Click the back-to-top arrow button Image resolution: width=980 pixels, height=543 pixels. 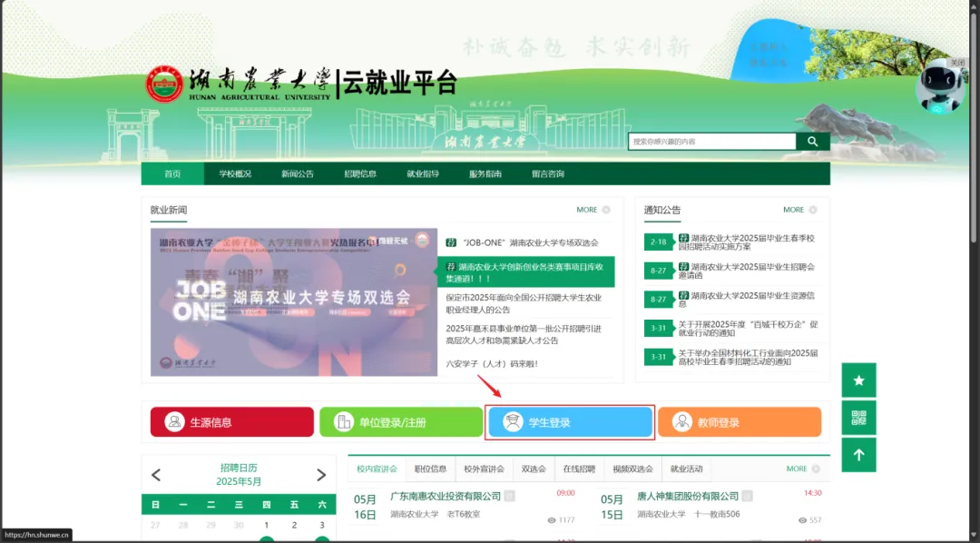point(858,455)
